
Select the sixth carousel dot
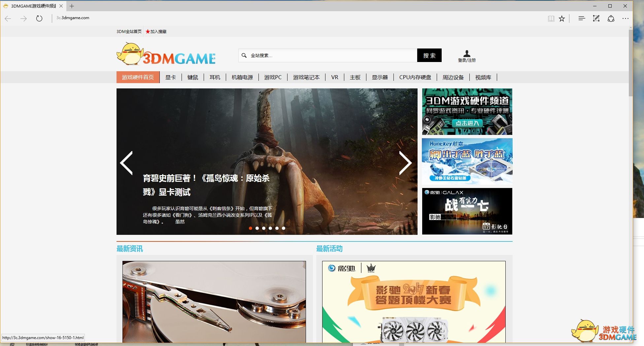click(284, 228)
